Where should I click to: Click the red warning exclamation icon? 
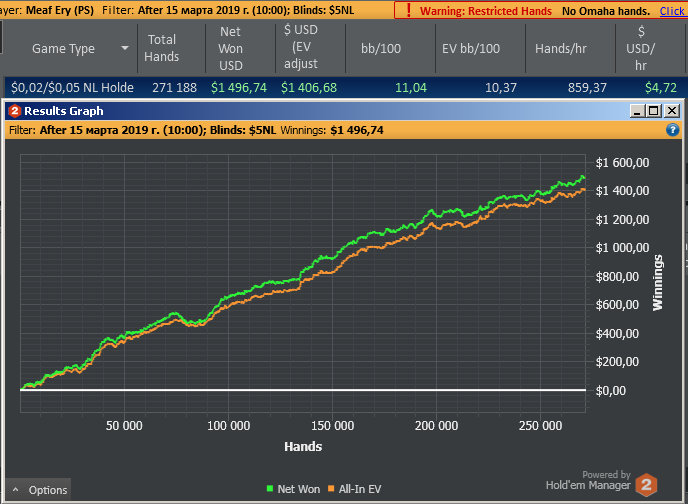[x=408, y=11]
